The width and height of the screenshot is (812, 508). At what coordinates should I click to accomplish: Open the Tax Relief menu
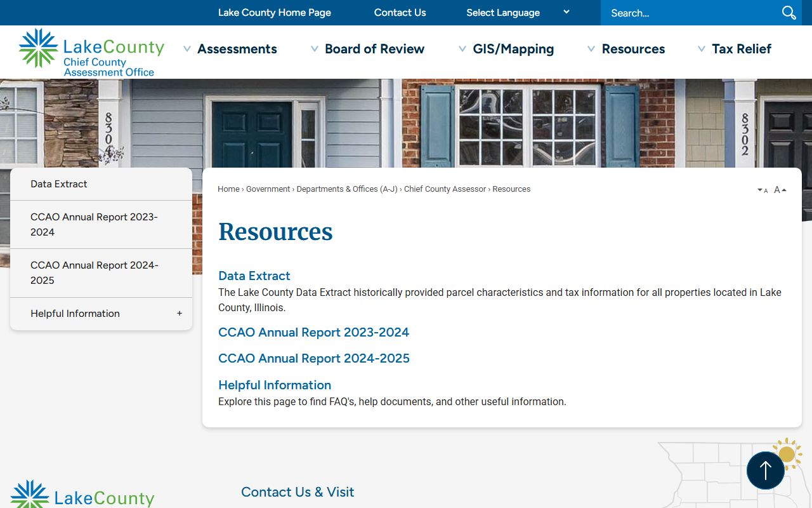tap(742, 49)
